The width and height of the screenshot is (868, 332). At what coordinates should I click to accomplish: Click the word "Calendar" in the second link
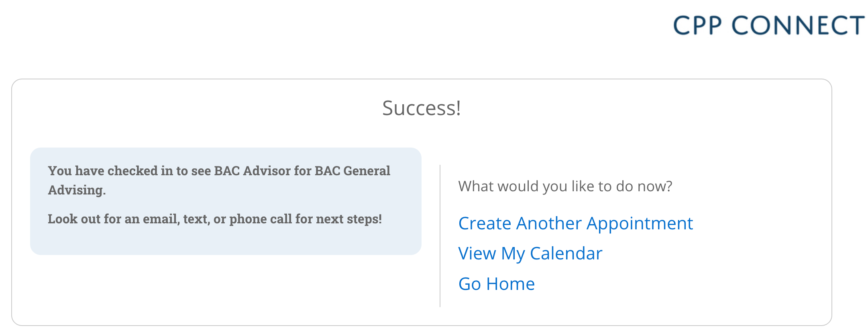(566, 253)
